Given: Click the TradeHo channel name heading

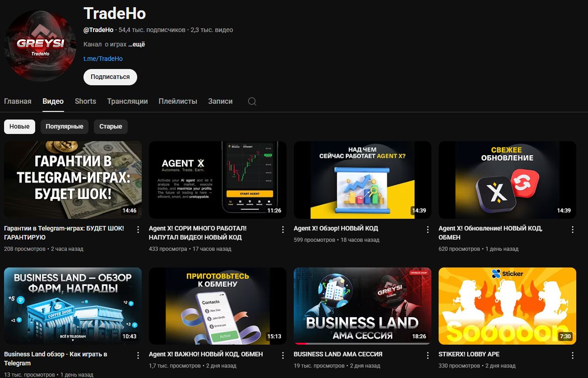Looking at the screenshot, I should [x=115, y=13].
